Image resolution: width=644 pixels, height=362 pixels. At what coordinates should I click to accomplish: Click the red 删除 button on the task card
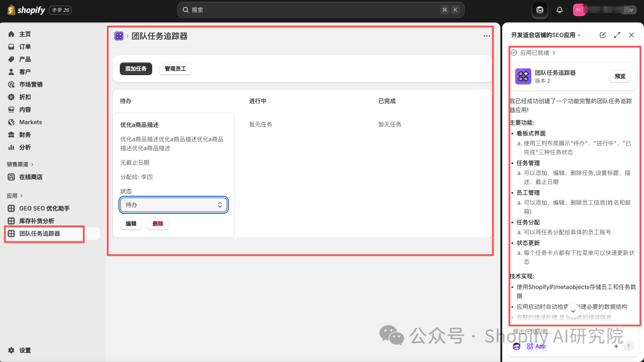[157, 224]
